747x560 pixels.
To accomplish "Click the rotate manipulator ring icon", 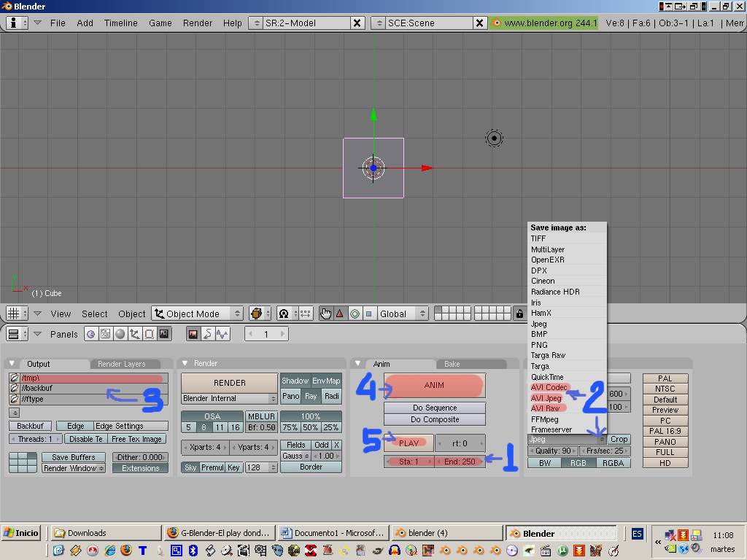I will click(355, 314).
